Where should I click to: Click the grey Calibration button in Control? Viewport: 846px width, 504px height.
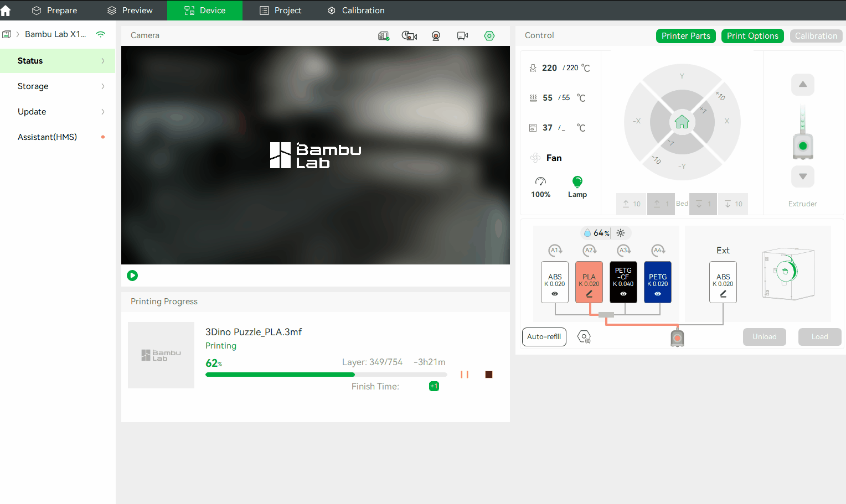click(x=816, y=36)
